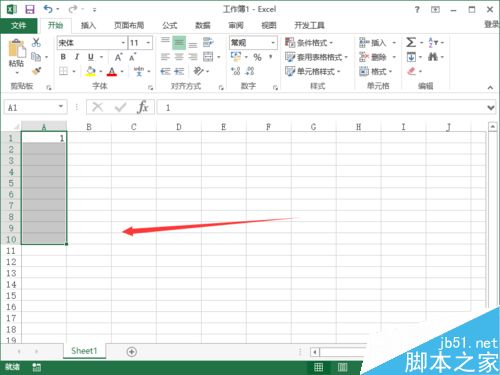The image size is (500, 375).
Task: Switch to the 页面布局 Page Layout tab
Action: [129, 25]
